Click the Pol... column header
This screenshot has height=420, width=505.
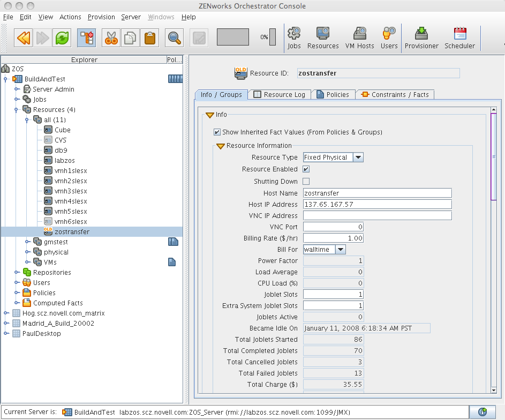click(x=175, y=59)
